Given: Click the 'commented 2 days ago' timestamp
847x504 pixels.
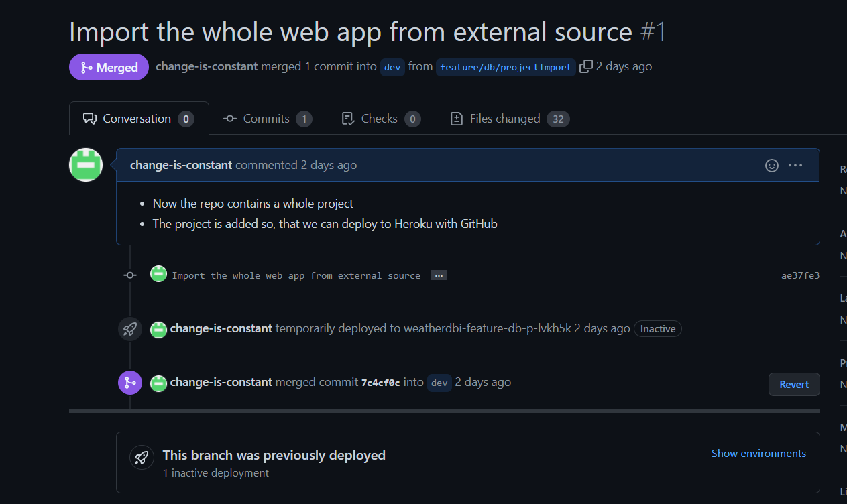Looking at the screenshot, I should coord(296,165).
